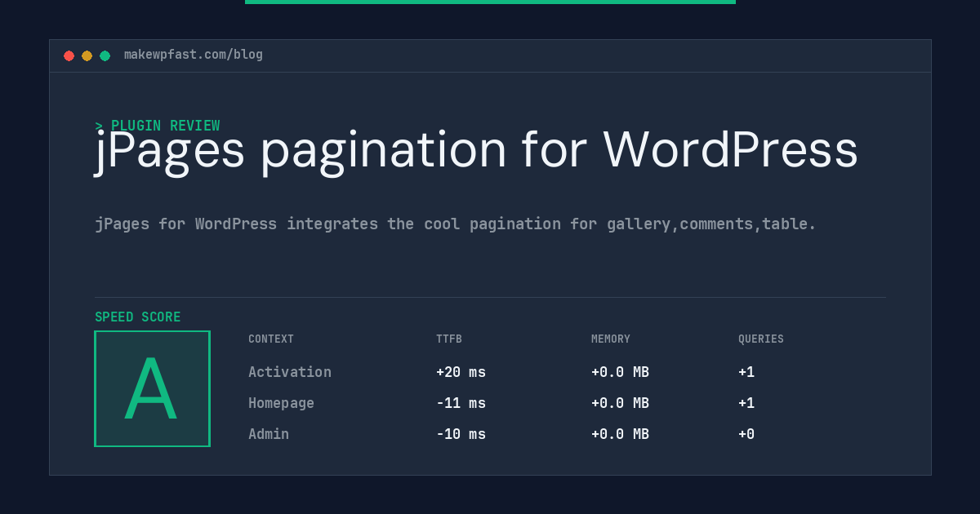Click the MEMORY column header
Screen dimensions: 980x514
[611, 339]
